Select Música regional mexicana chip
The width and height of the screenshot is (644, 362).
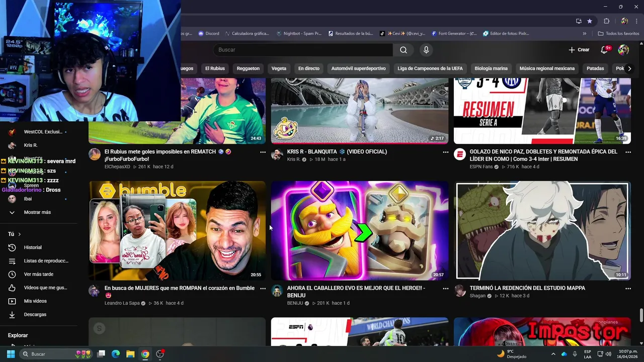pyautogui.click(x=547, y=68)
